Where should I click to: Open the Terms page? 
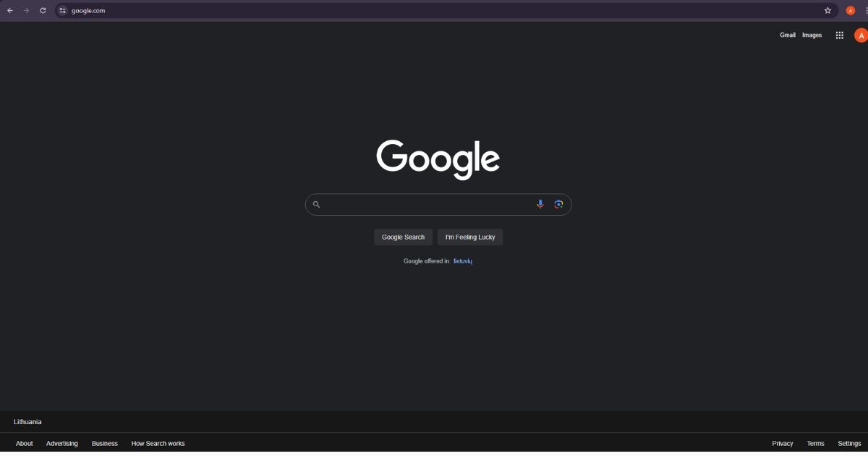click(x=815, y=443)
